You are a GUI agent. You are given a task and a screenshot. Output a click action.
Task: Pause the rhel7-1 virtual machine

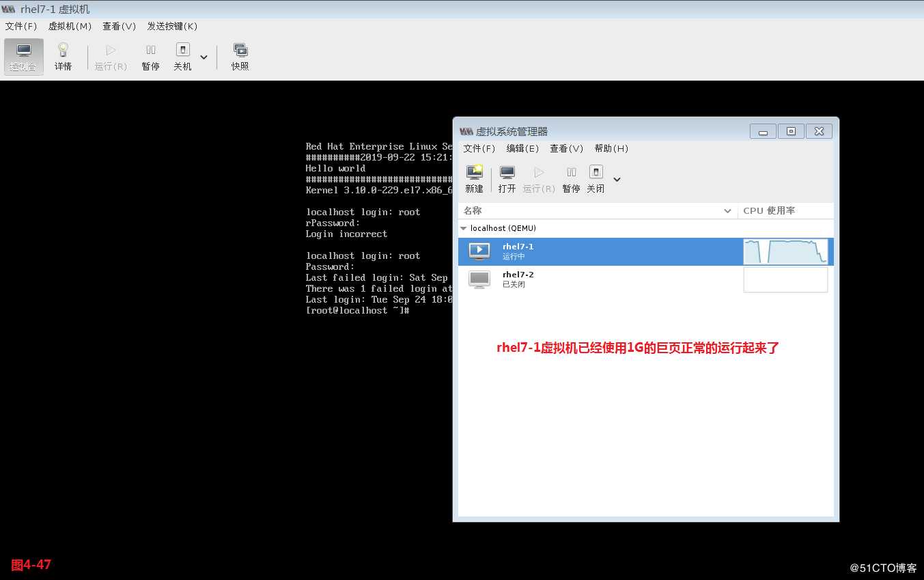click(x=151, y=57)
